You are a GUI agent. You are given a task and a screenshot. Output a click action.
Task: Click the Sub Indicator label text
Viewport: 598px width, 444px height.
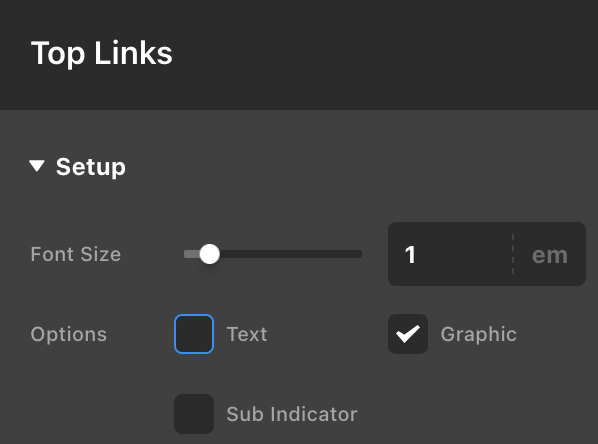pos(292,414)
